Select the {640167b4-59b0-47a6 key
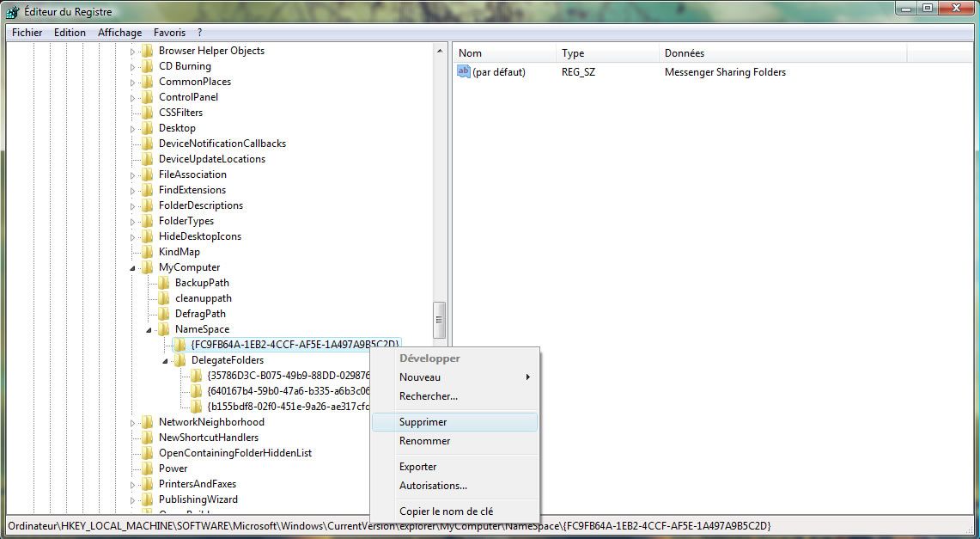980x539 pixels. (288, 391)
